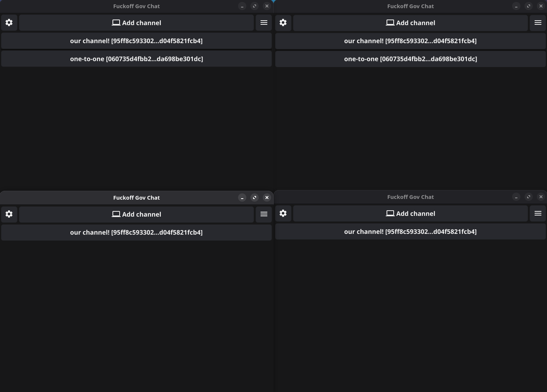547x392 pixels.
Task: Maximize the bottom-right chat window
Action: pos(529,197)
